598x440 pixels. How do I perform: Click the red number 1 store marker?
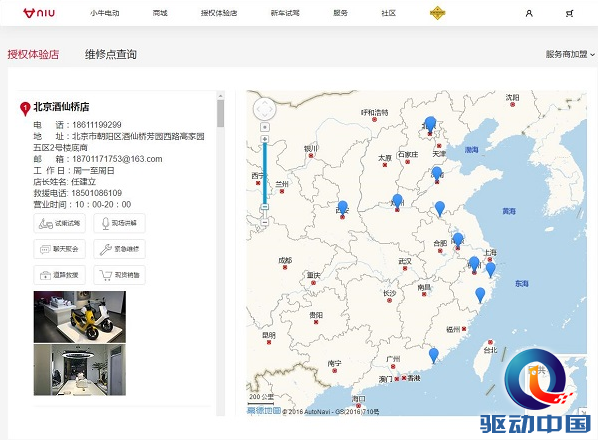point(25,109)
